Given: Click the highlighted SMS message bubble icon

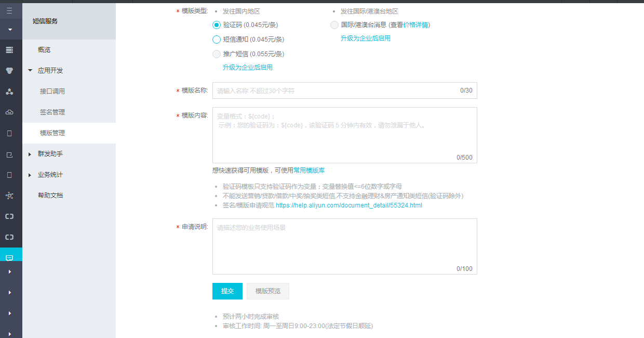Looking at the screenshot, I should (x=9, y=258).
